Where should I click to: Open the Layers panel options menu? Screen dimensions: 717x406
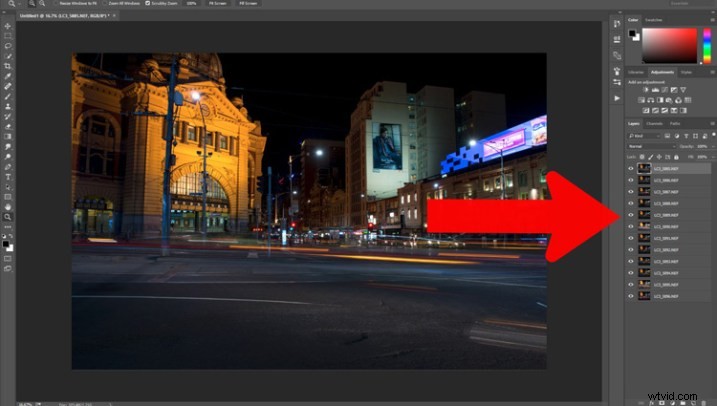(712, 123)
